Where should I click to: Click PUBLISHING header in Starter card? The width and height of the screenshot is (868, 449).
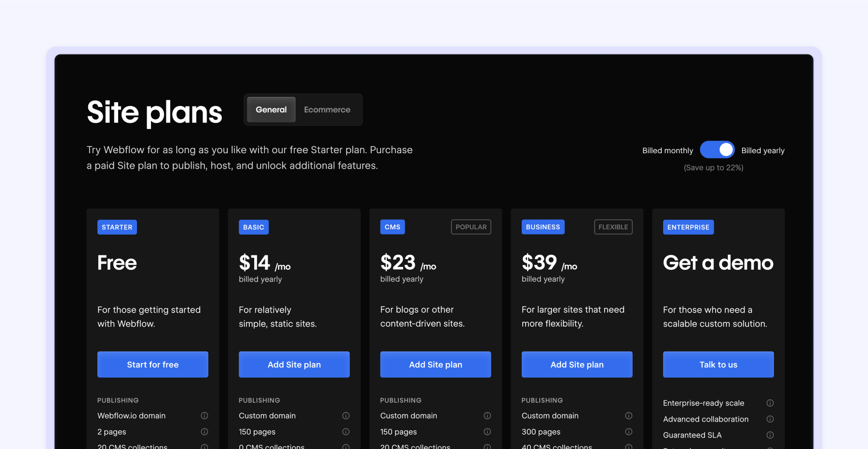click(x=118, y=400)
